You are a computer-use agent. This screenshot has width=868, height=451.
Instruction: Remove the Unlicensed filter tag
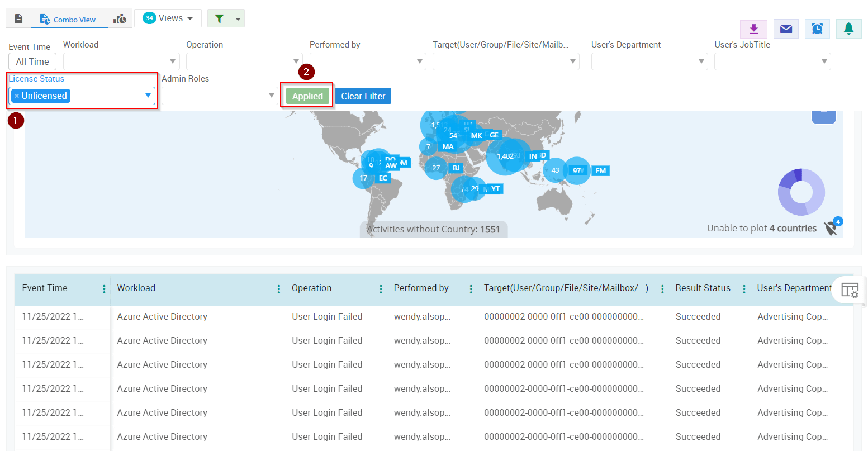pyautogui.click(x=17, y=96)
